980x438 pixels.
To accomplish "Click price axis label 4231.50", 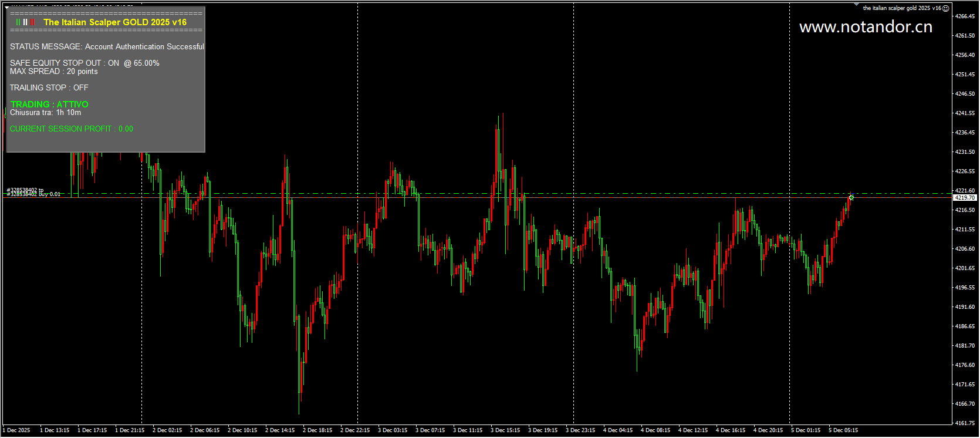I will [965, 152].
